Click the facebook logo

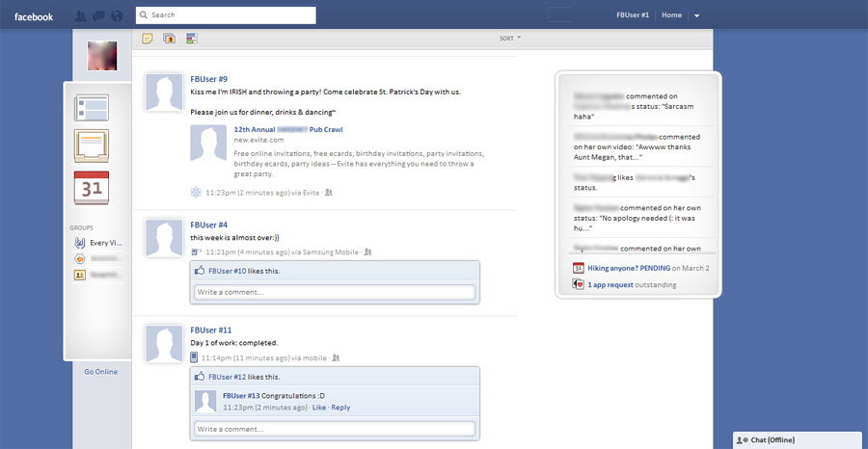(34, 16)
